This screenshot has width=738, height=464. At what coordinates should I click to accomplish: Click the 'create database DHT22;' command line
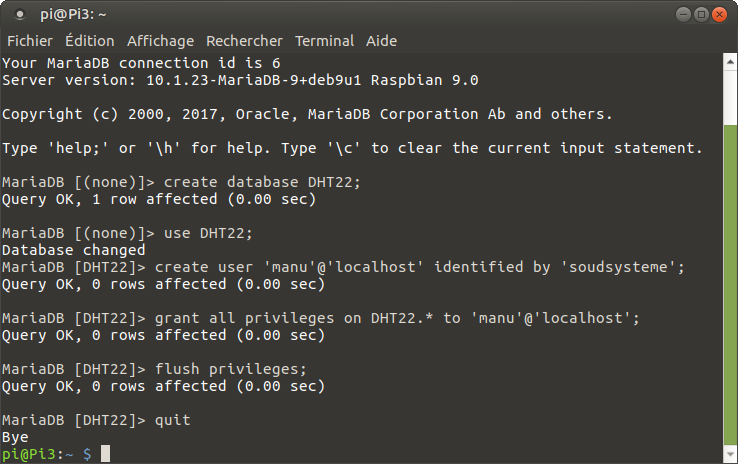tap(260, 182)
